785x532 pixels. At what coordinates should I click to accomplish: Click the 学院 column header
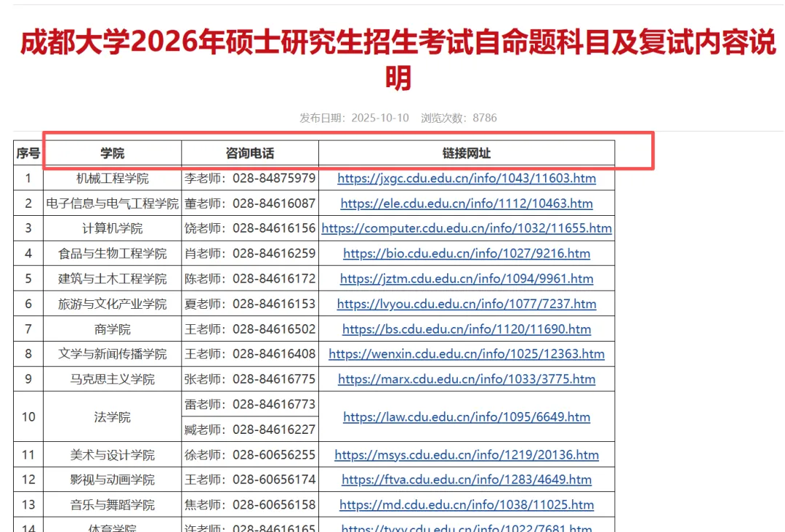pyautogui.click(x=112, y=153)
